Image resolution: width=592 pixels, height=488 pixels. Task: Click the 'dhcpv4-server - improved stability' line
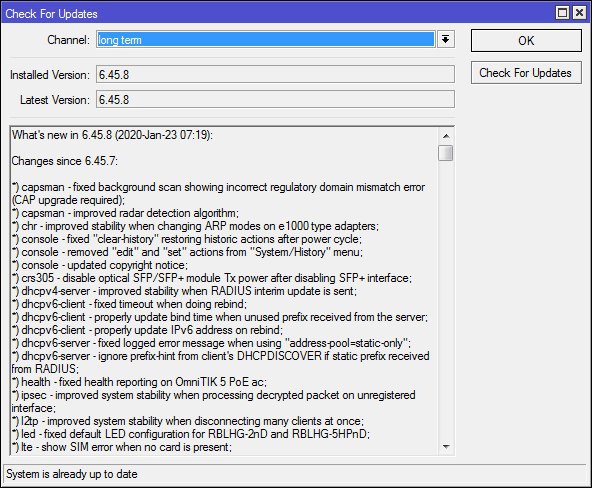184,291
